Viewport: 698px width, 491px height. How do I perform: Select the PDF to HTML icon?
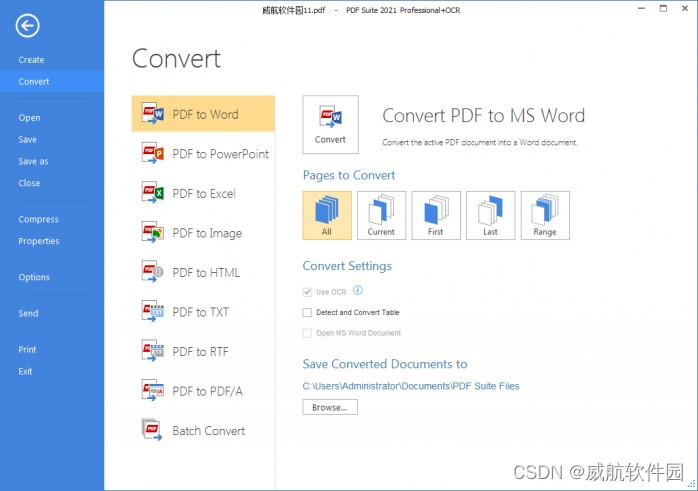point(153,272)
